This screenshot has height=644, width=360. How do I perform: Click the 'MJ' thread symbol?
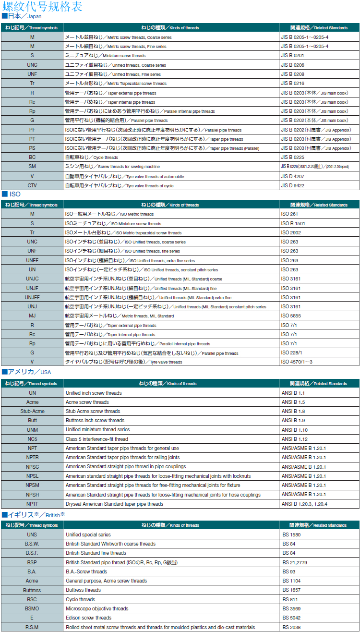(x=32, y=316)
